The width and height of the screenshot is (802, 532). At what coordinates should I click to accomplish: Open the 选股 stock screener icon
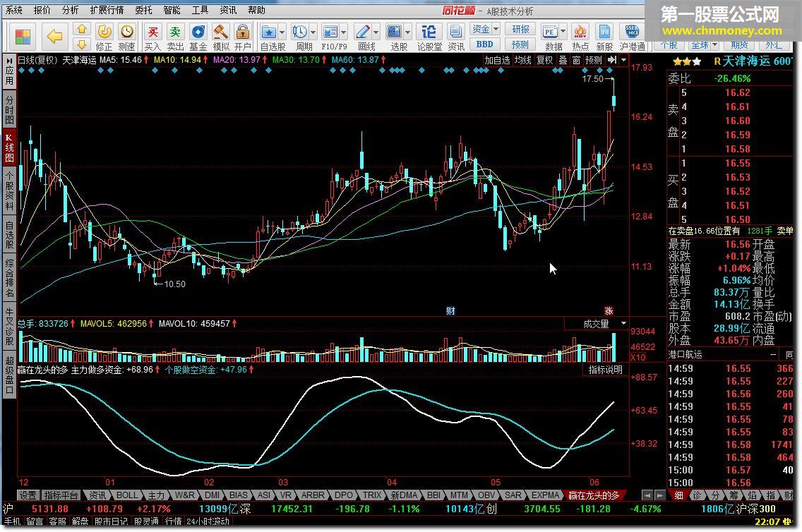pyautogui.click(x=395, y=37)
